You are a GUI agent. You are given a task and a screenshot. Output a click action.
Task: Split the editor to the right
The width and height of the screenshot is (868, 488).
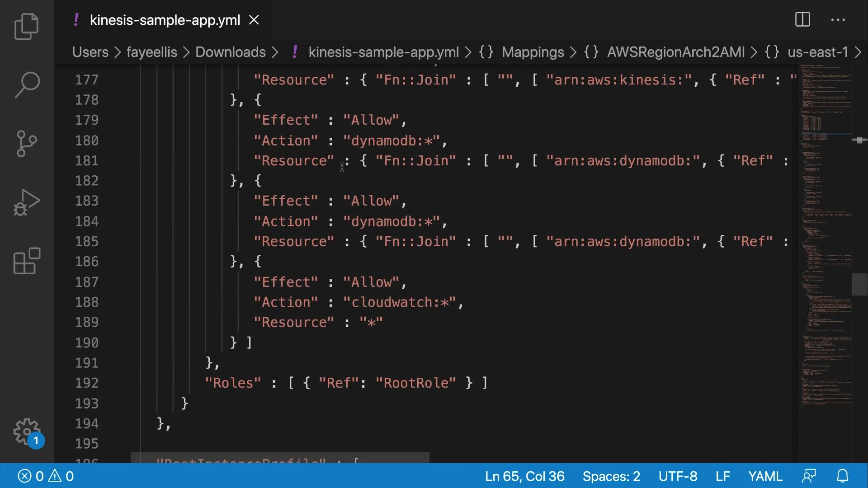(802, 19)
